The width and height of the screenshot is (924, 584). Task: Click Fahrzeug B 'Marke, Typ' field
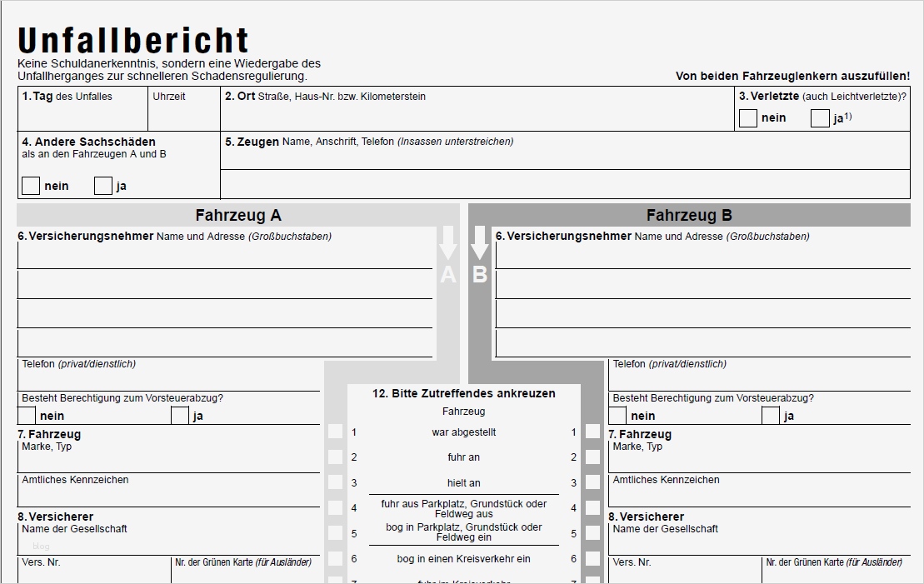coord(760,457)
